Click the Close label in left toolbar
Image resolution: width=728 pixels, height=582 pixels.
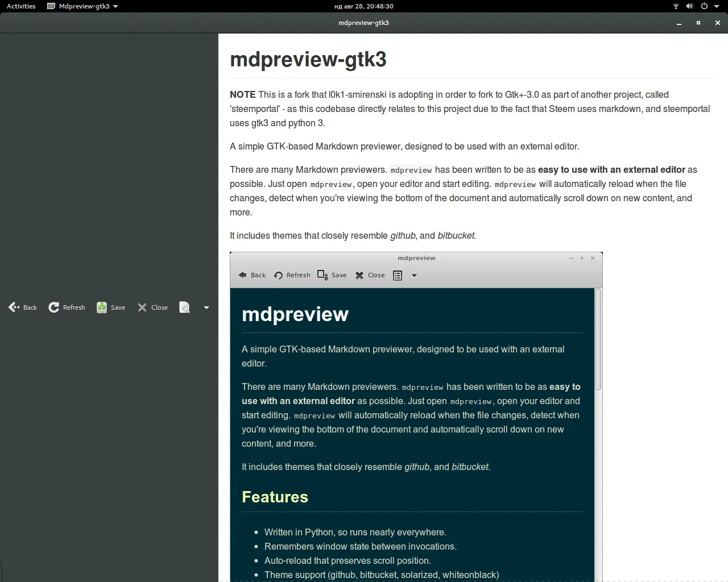point(159,307)
